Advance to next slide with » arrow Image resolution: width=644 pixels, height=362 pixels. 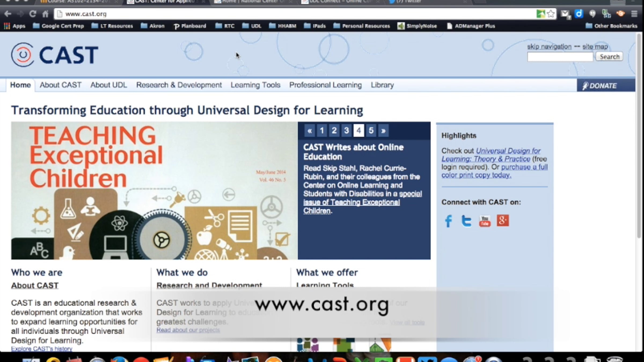[383, 131]
